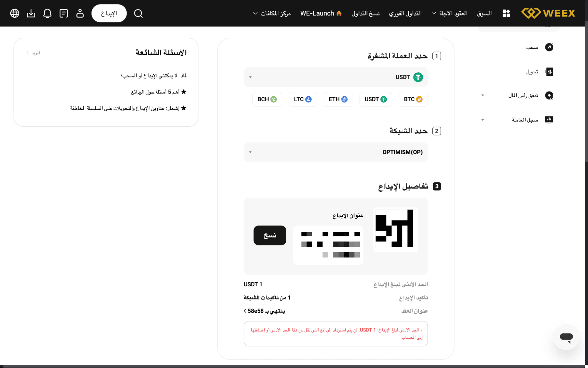Expand the capital flow sidebar section
The width and height of the screenshot is (588, 368).
click(x=523, y=95)
